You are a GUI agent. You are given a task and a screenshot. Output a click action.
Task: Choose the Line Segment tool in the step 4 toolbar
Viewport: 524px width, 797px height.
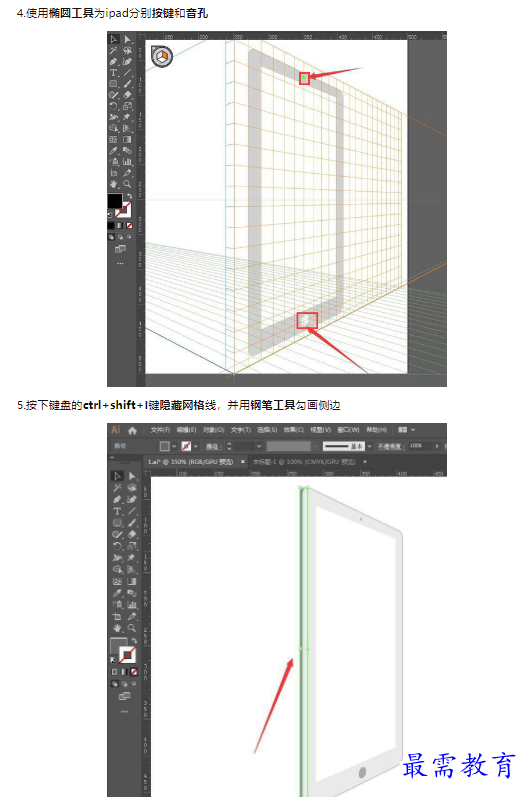(127, 73)
